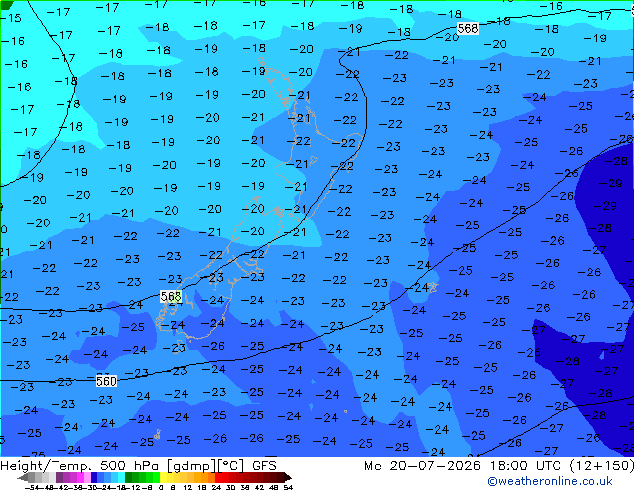Click the magenta swatch in the color legend
This screenshot has width=634, height=490.
[80, 477]
